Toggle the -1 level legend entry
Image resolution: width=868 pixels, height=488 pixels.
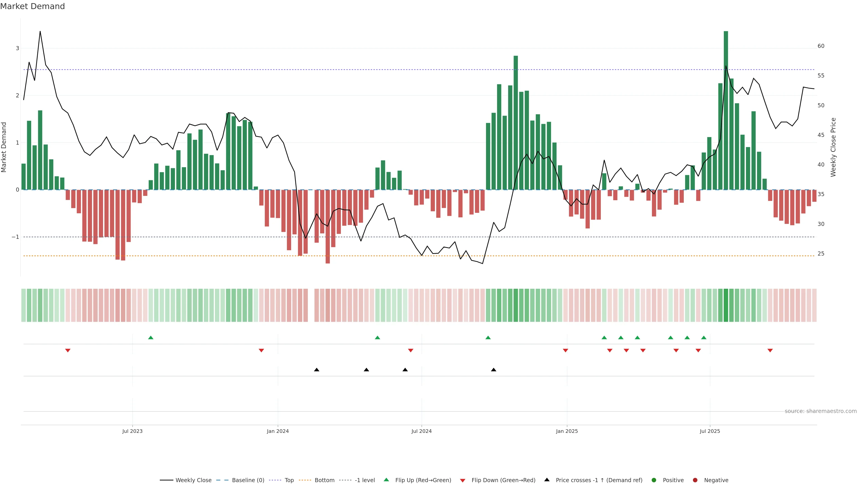(365, 480)
